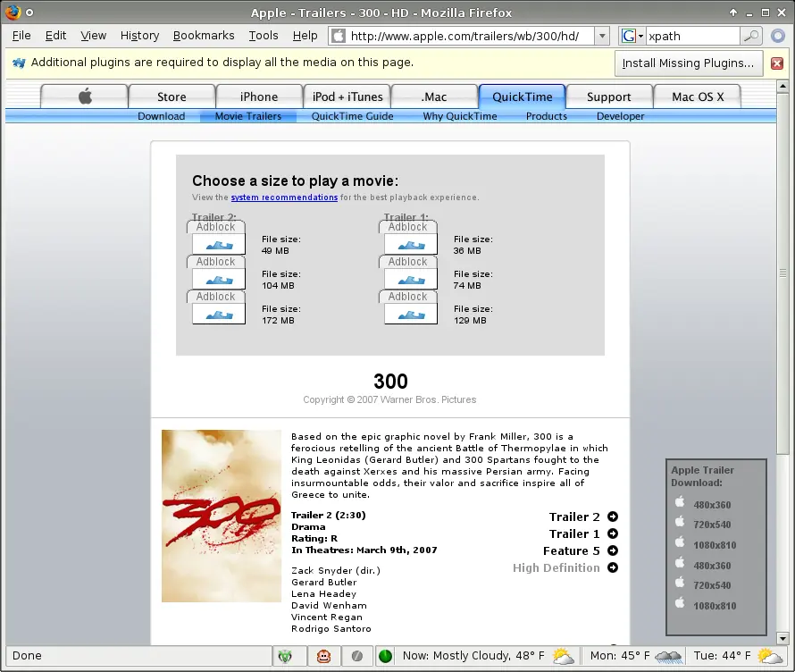Screen dimensions: 795x672
Task: Click Trailer 2 plugin placeholder for 49 MB
Action: 219,244
